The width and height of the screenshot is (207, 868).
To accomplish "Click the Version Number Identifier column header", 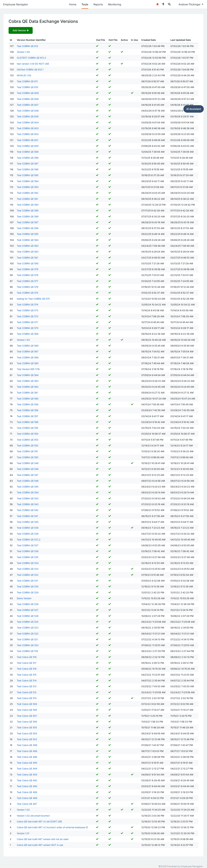I will click(31, 40).
